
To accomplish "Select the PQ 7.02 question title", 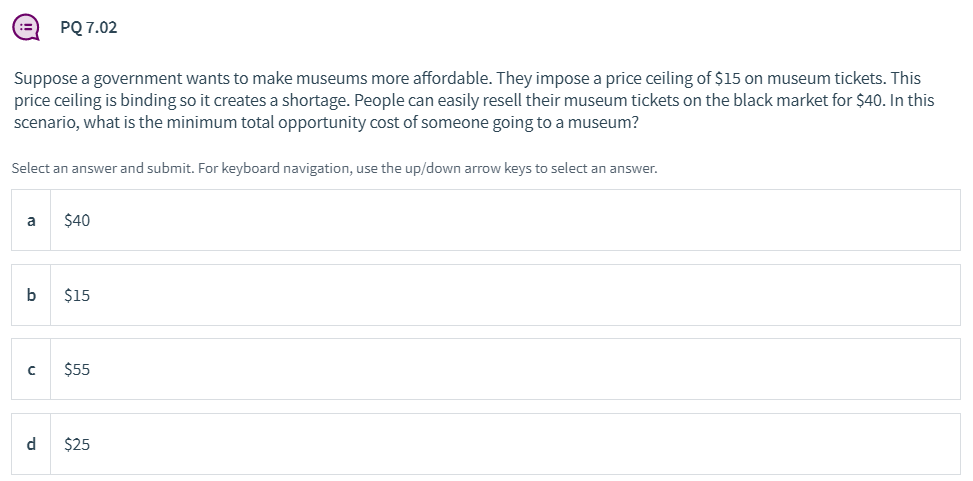I will tap(89, 27).
